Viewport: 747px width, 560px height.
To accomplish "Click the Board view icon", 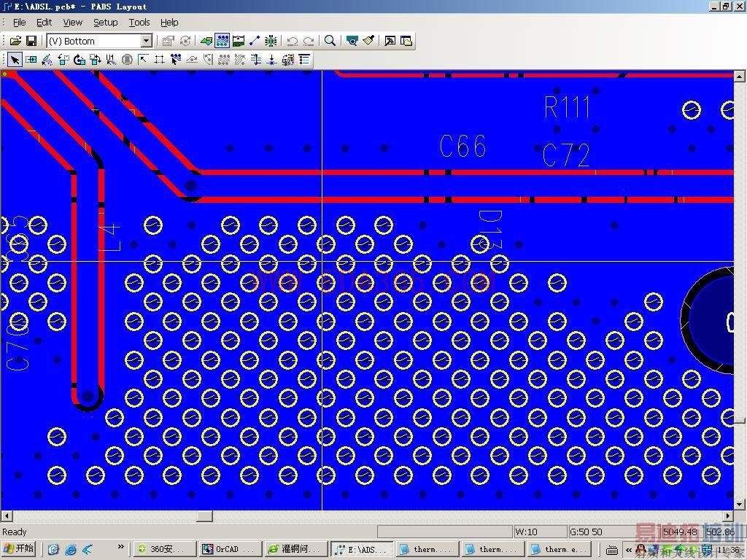I will 352,41.
